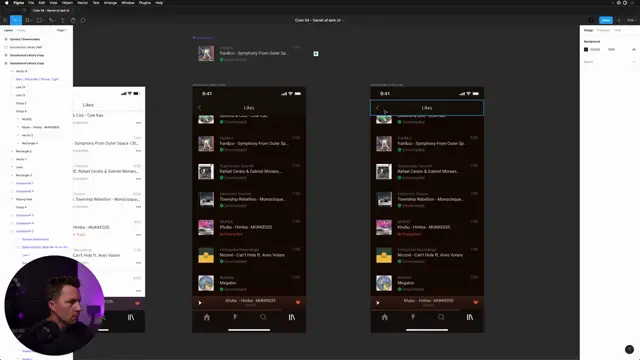Click the blue Share button

pos(606,20)
